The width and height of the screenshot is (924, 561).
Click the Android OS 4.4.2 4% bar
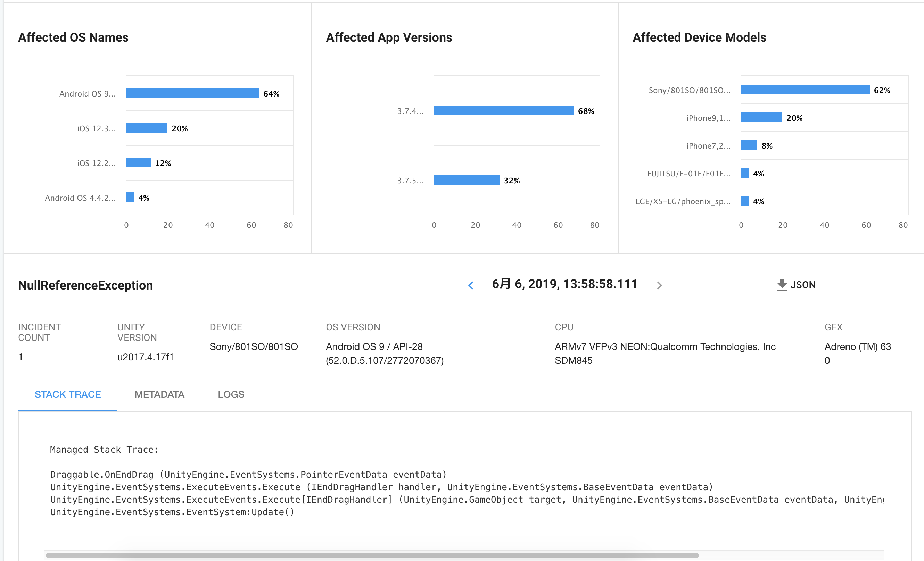tap(130, 197)
